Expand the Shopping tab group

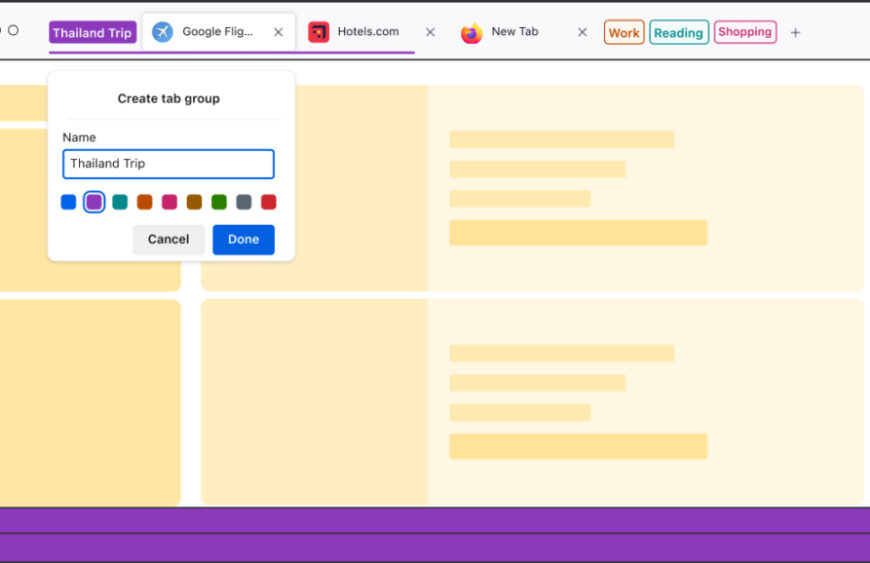(x=744, y=32)
